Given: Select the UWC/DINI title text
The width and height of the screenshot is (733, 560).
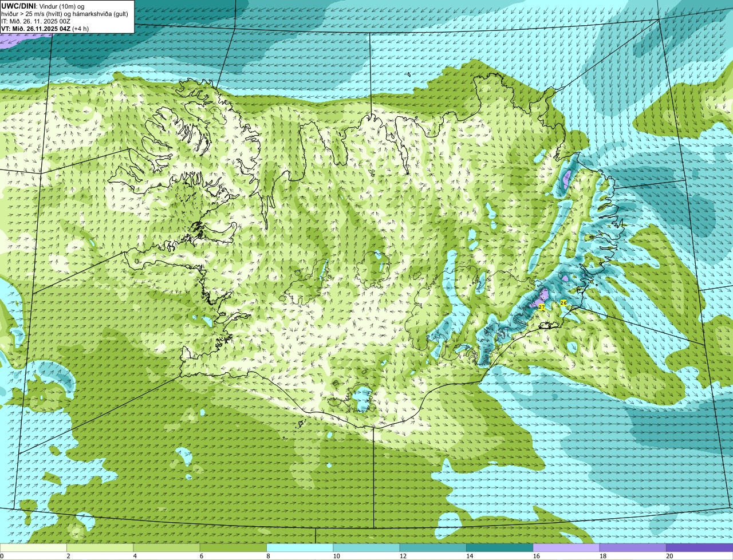Looking at the screenshot, I should point(19,6).
